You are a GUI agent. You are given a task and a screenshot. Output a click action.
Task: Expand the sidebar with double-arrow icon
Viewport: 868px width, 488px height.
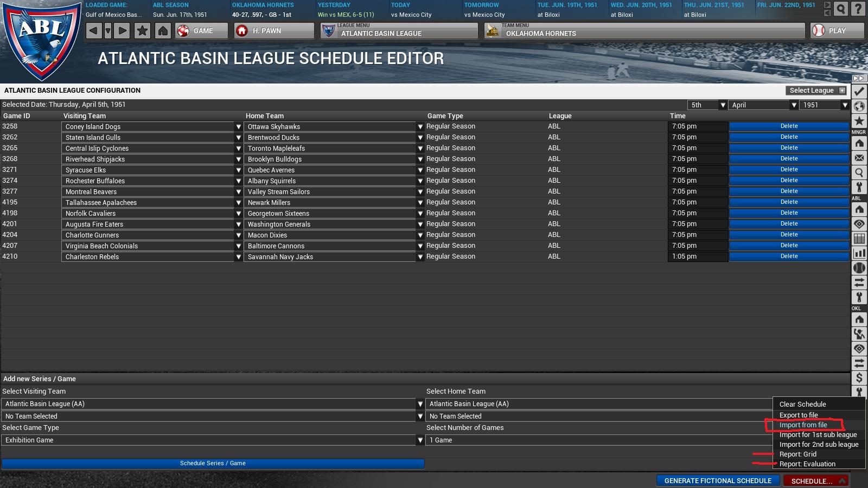pyautogui.click(x=858, y=79)
